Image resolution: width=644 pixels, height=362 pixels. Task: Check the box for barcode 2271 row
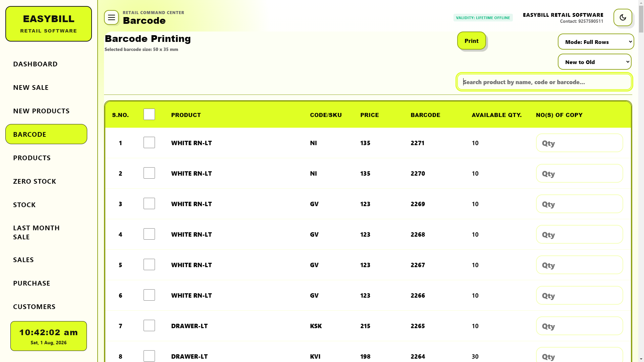(149, 142)
